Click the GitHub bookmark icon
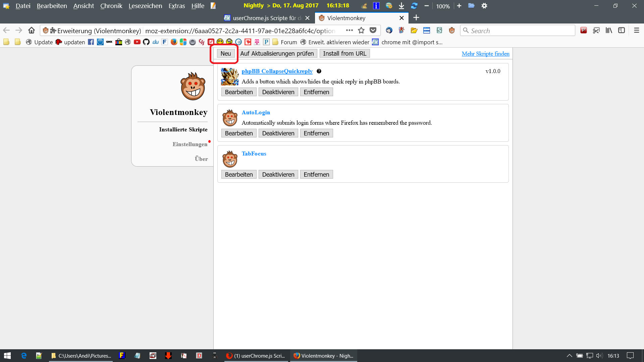The width and height of the screenshot is (644, 362). (146, 42)
